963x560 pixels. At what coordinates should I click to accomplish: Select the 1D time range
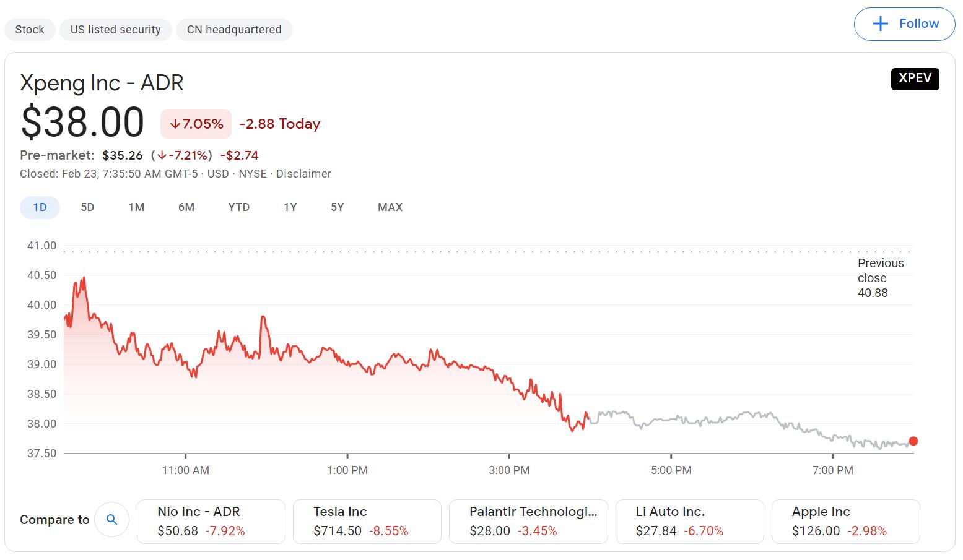click(40, 207)
